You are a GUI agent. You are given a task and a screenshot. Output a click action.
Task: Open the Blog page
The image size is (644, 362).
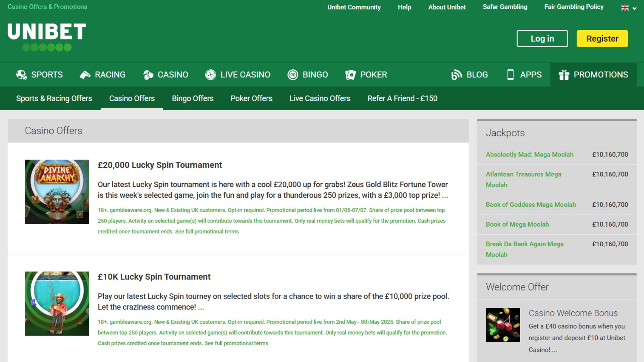(470, 74)
